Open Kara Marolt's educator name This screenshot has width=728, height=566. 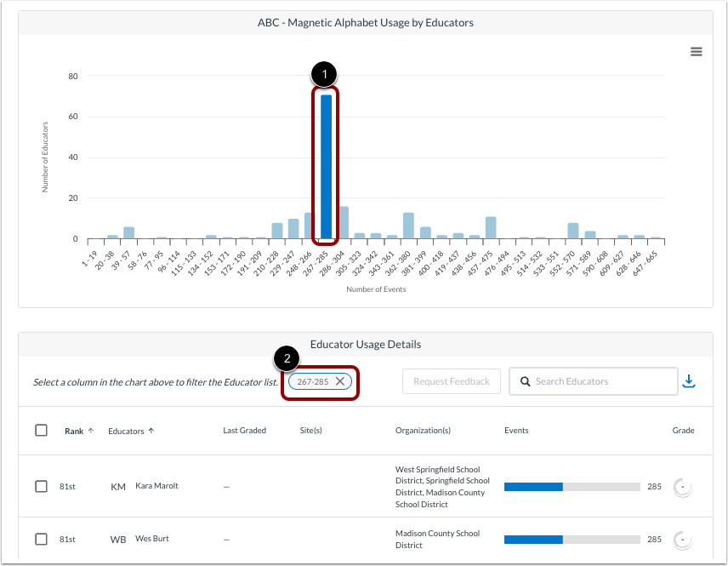[156, 486]
